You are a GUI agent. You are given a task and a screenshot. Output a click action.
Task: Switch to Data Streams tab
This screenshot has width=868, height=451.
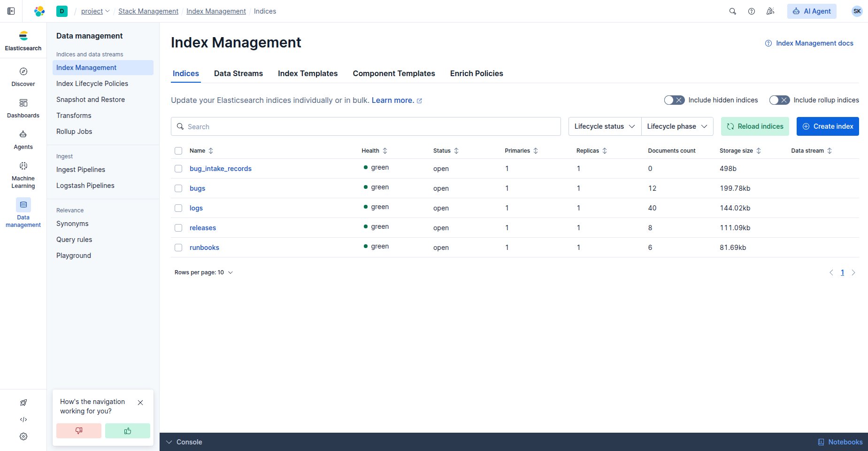[x=238, y=73]
